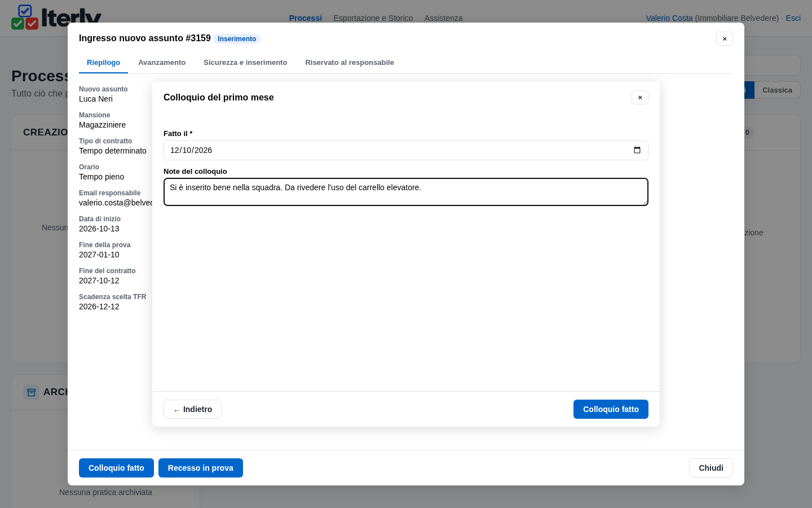Close the Ingresso nuovo assunto dialog
This screenshot has width=812, height=508.
click(725, 38)
